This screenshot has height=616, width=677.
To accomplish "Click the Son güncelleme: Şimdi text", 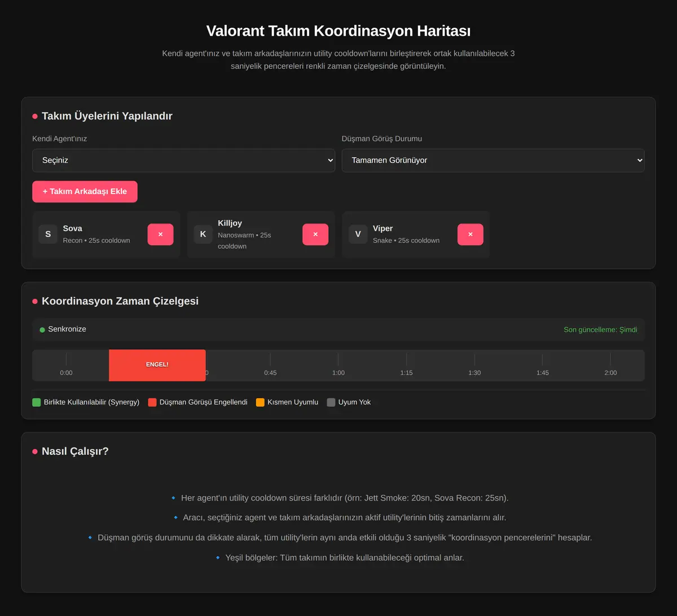I will [600, 329].
